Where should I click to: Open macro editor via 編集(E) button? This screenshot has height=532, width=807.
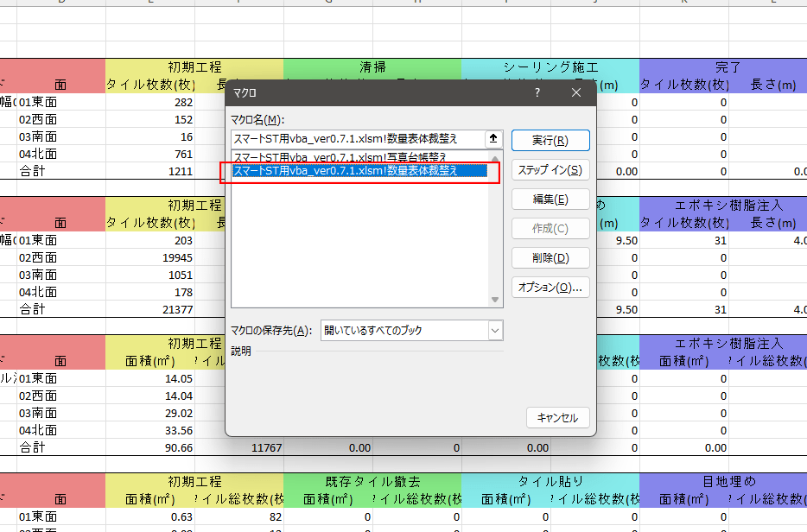point(550,199)
